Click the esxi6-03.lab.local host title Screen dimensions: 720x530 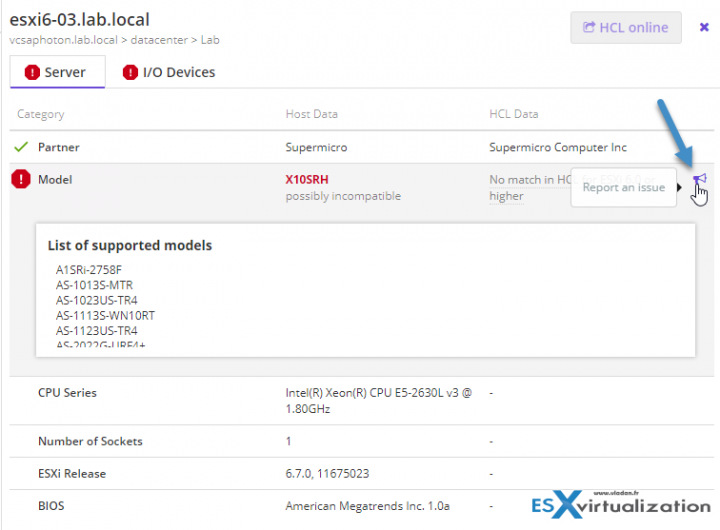coord(80,20)
